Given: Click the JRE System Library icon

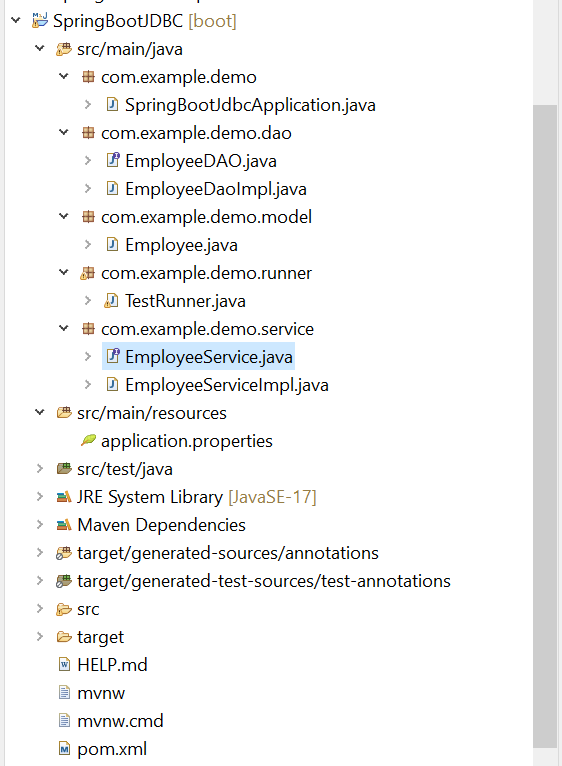Looking at the screenshot, I should (x=64, y=497).
